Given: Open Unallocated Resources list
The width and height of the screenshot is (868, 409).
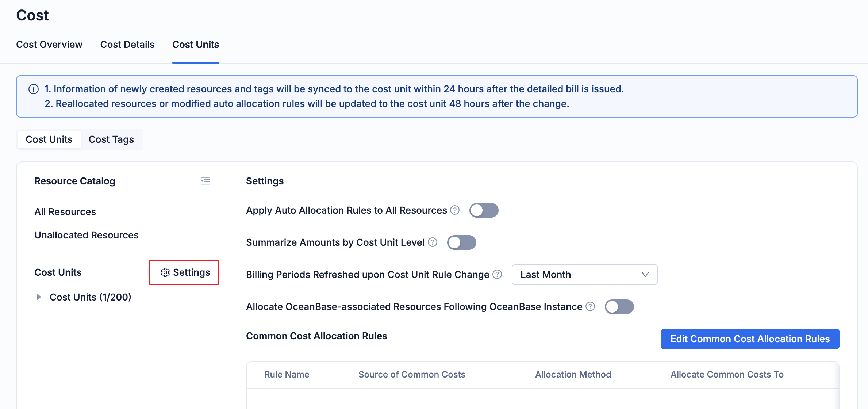Looking at the screenshot, I should tap(87, 235).
